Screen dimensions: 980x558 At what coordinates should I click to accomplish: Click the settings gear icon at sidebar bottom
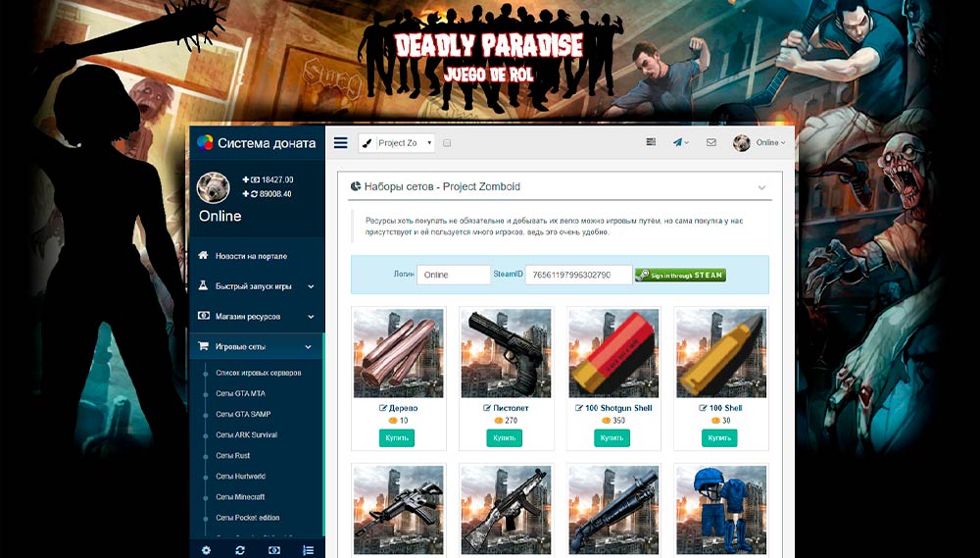(x=206, y=550)
